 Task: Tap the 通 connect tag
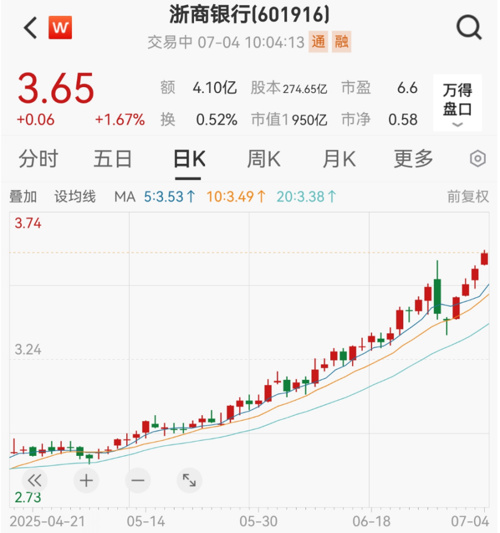(318, 42)
